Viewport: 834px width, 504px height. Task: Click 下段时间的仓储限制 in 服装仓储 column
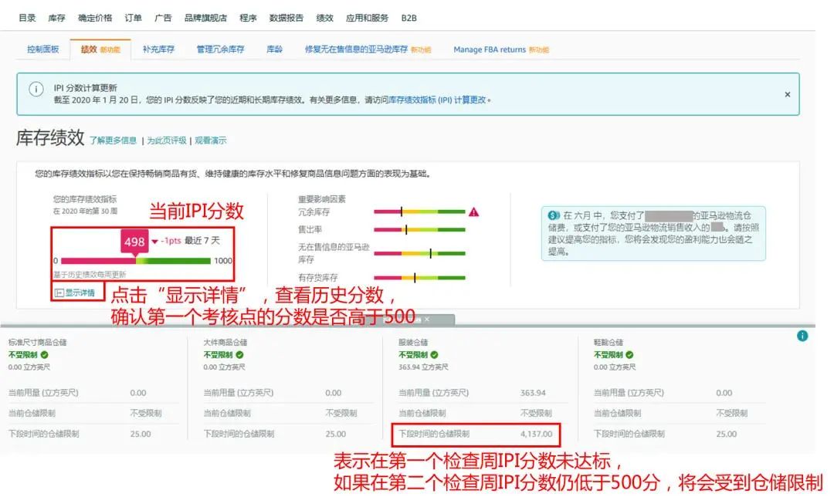pos(434,434)
